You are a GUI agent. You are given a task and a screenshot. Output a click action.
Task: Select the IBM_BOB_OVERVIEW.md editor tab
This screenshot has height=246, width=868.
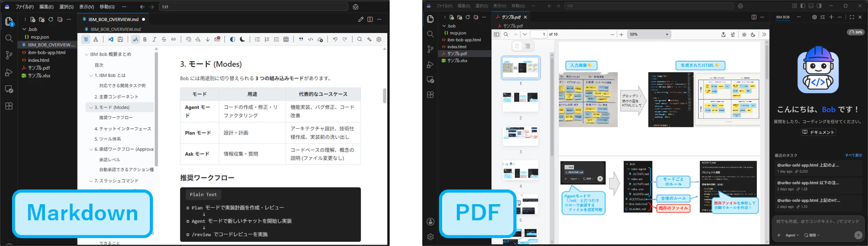113,19
